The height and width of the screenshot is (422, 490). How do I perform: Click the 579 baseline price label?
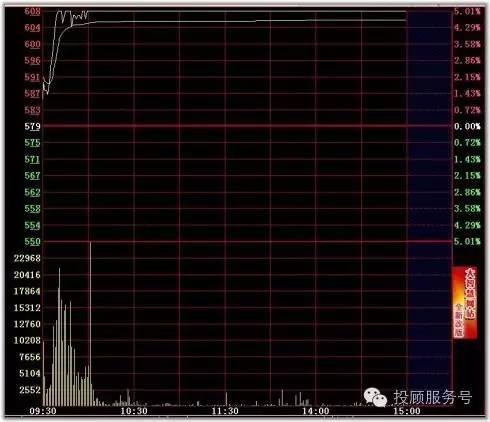(32, 126)
